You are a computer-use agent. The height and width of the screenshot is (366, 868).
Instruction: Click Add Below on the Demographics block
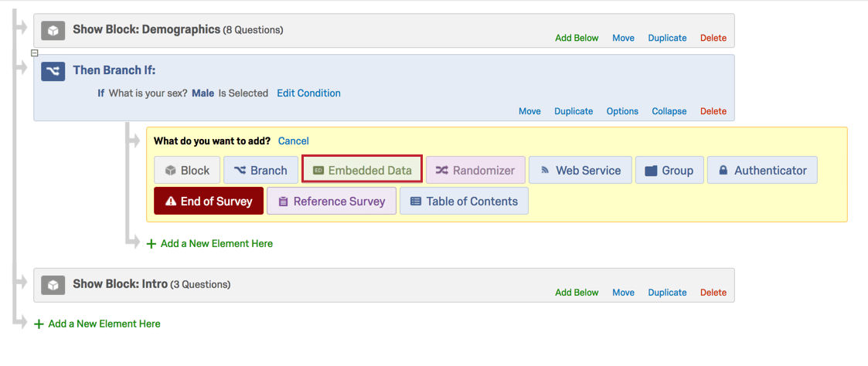click(577, 38)
